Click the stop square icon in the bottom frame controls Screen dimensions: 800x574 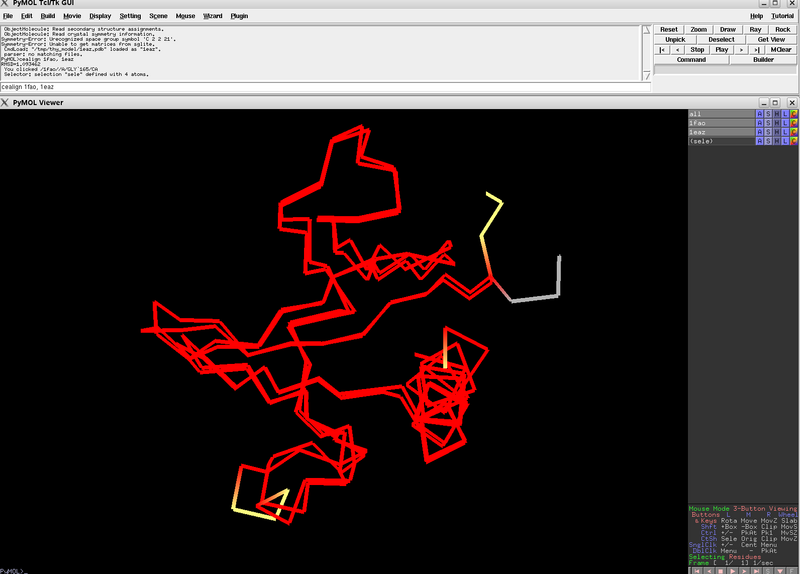point(722,570)
